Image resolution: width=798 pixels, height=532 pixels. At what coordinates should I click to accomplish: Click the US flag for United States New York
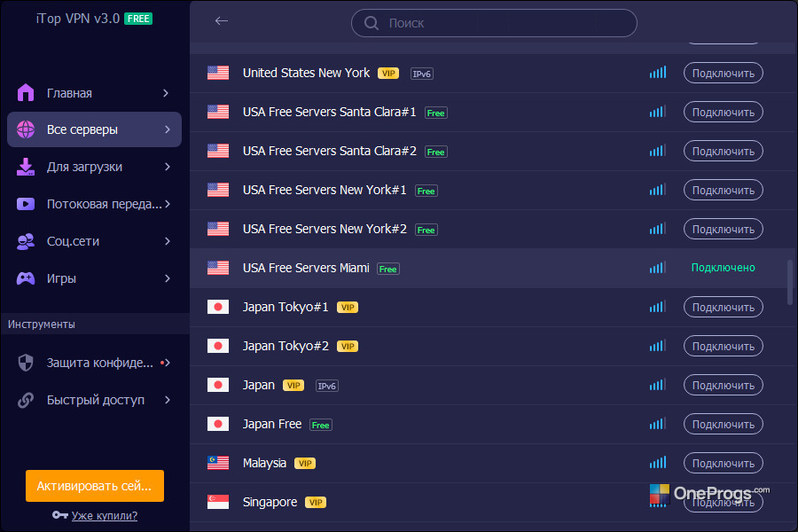pyautogui.click(x=218, y=73)
